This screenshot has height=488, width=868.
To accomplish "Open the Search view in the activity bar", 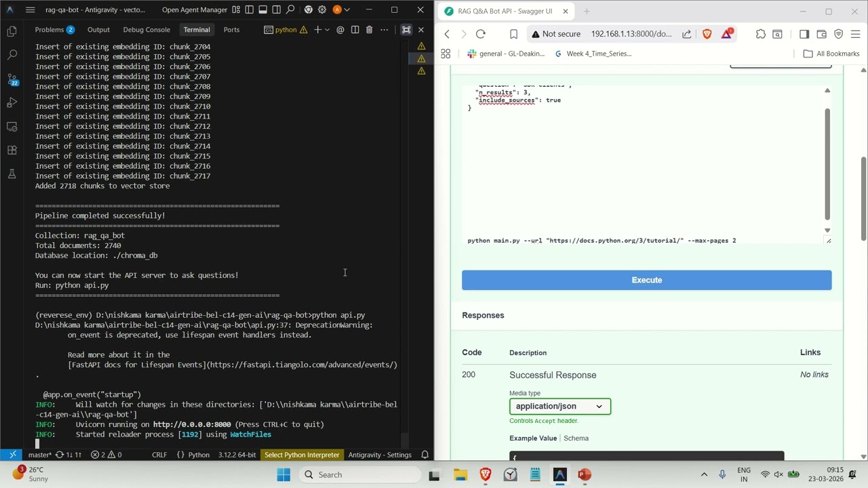I will click(12, 55).
